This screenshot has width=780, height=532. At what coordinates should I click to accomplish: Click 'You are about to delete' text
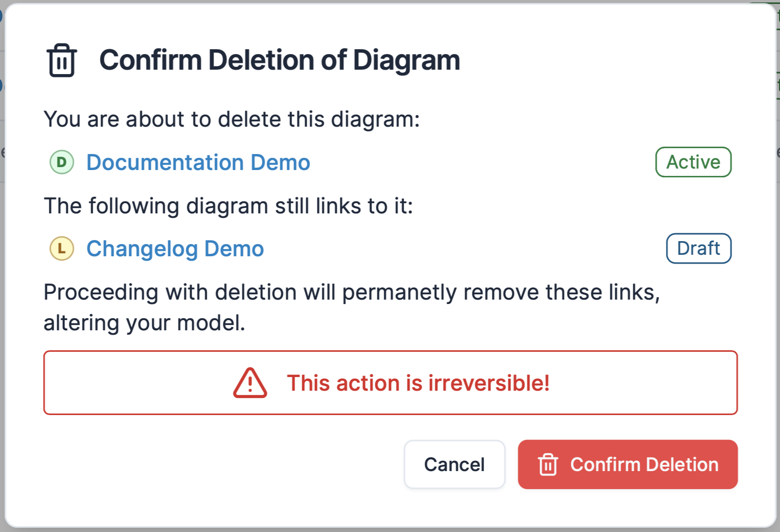(x=232, y=119)
